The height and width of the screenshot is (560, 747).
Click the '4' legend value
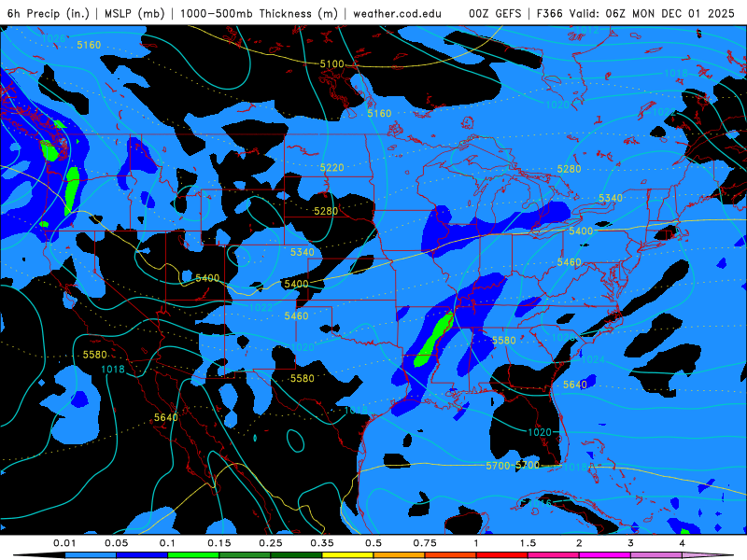tap(683, 543)
